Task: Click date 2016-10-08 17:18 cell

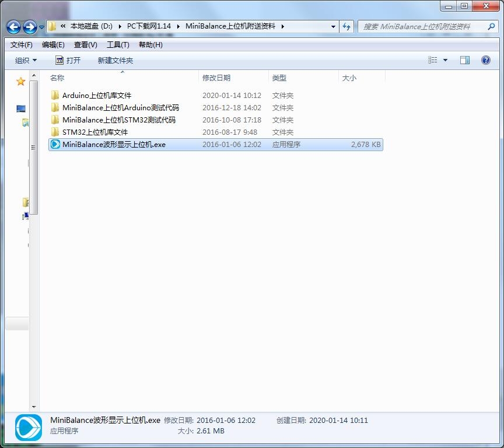Action: (232, 120)
